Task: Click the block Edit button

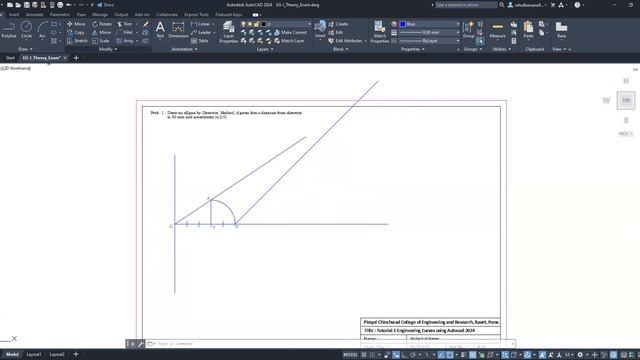Action: [336, 32]
